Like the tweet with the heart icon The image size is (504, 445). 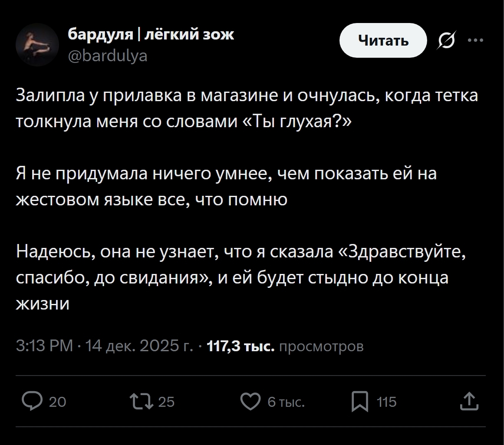(252, 402)
